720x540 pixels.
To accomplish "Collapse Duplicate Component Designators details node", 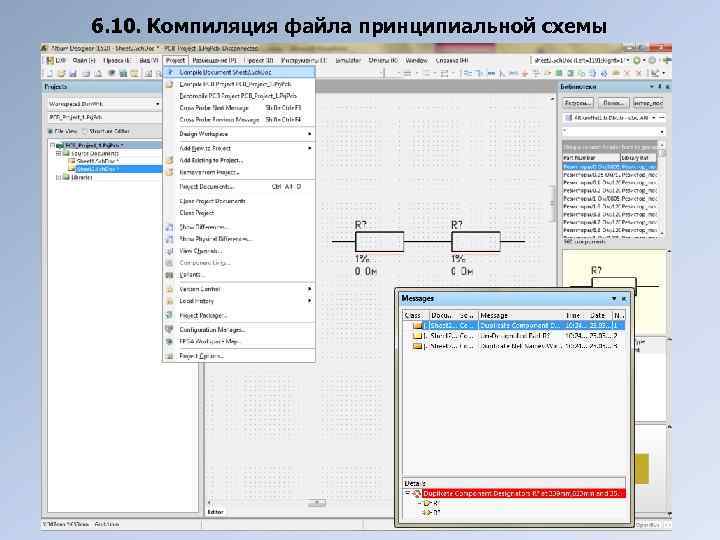I will (407, 493).
